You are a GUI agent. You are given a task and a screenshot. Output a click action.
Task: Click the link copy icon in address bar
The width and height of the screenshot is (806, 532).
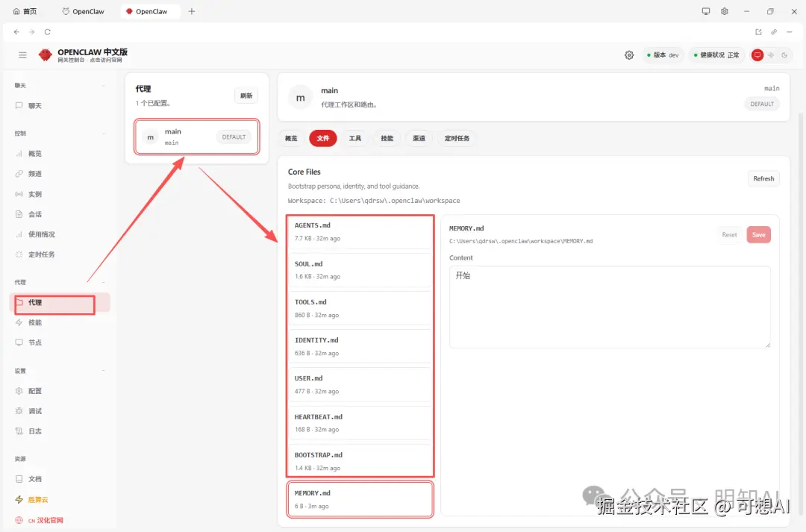pos(774,32)
